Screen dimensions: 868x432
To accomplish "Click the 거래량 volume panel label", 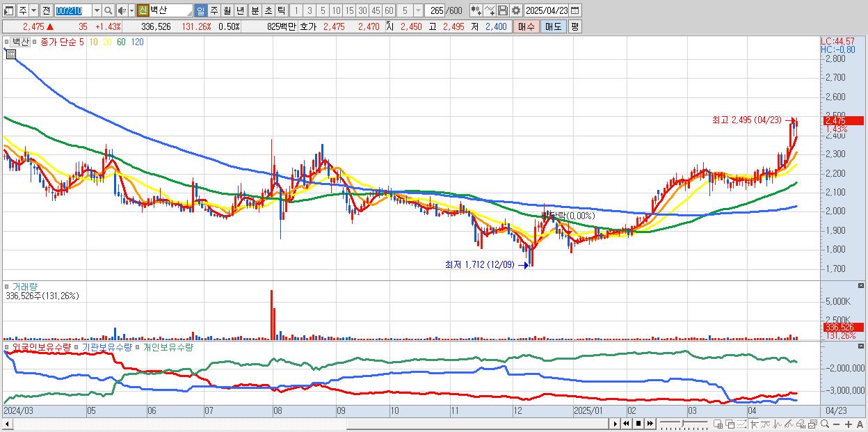I will pos(24,286).
